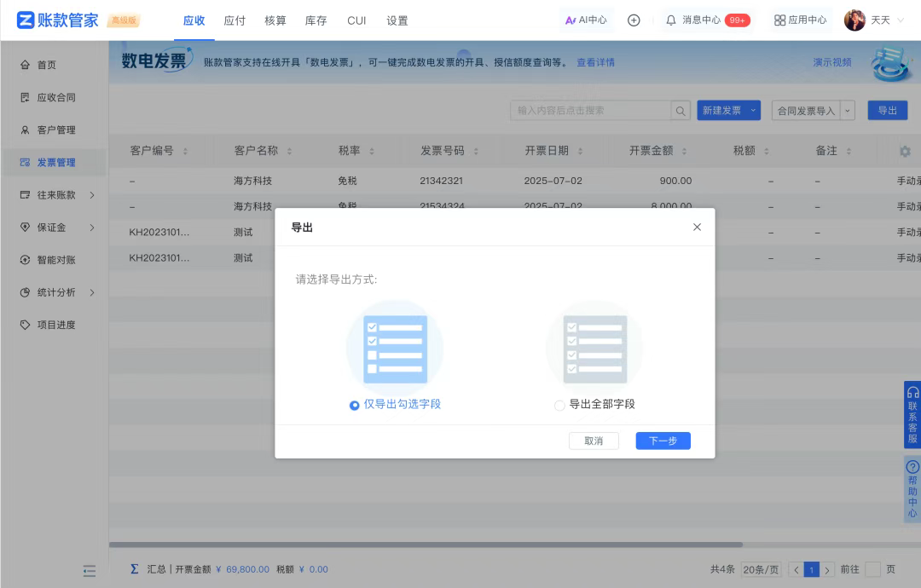The image size is (921, 588).
Task: Open 消息中心 bell icon
Action: (x=671, y=20)
